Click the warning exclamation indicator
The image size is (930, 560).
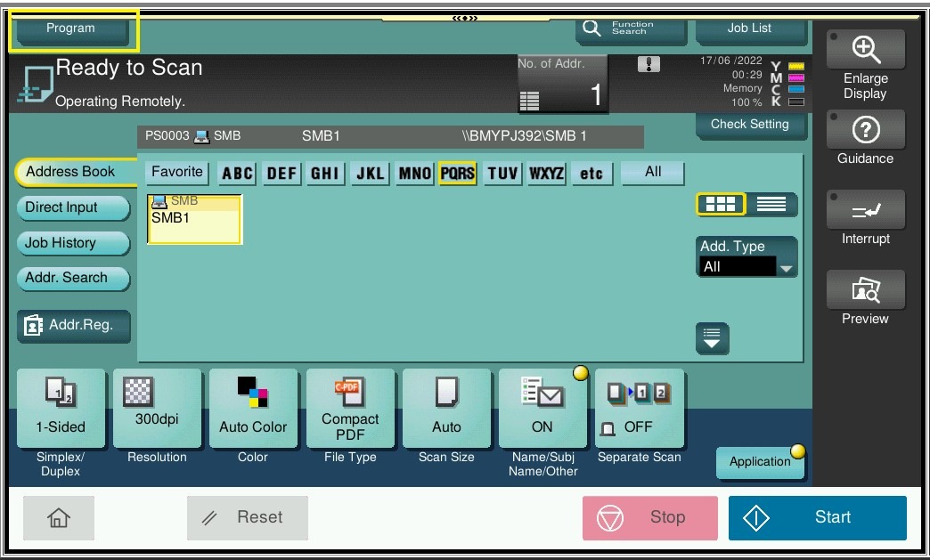pos(649,64)
